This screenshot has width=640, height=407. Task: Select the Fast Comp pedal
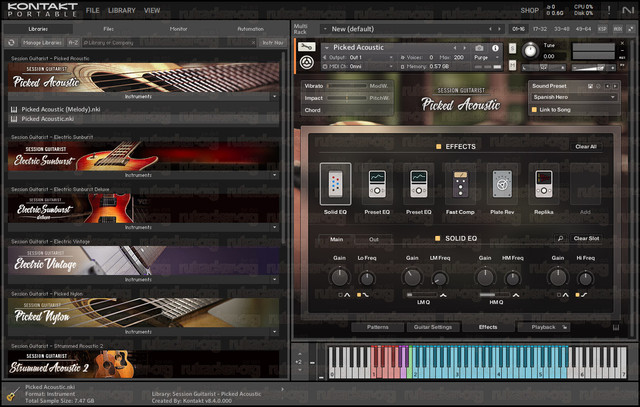(460, 184)
